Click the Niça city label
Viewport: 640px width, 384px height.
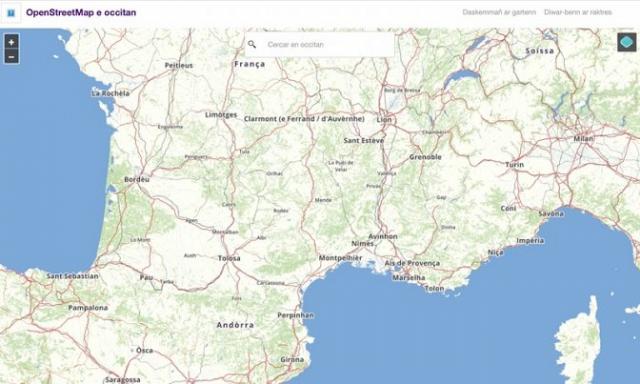(x=496, y=253)
